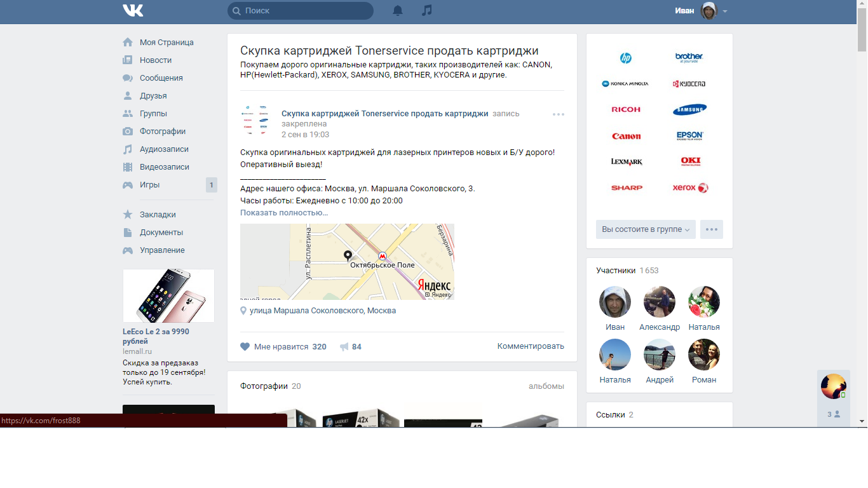
Task: Click the Konica Minolta logo
Action: [626, 84]
